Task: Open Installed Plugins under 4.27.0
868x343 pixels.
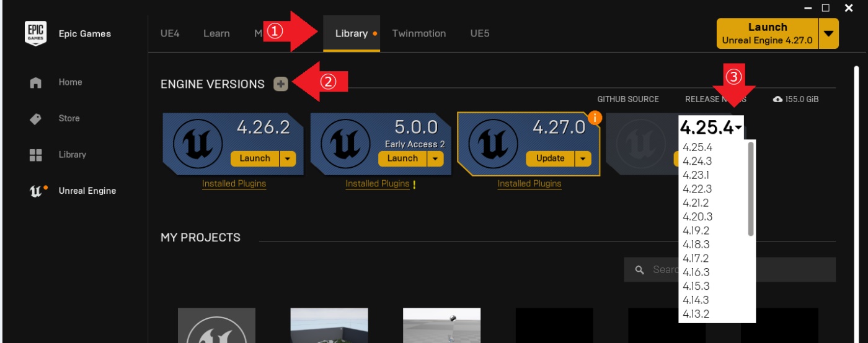Action: coord(529,184)
